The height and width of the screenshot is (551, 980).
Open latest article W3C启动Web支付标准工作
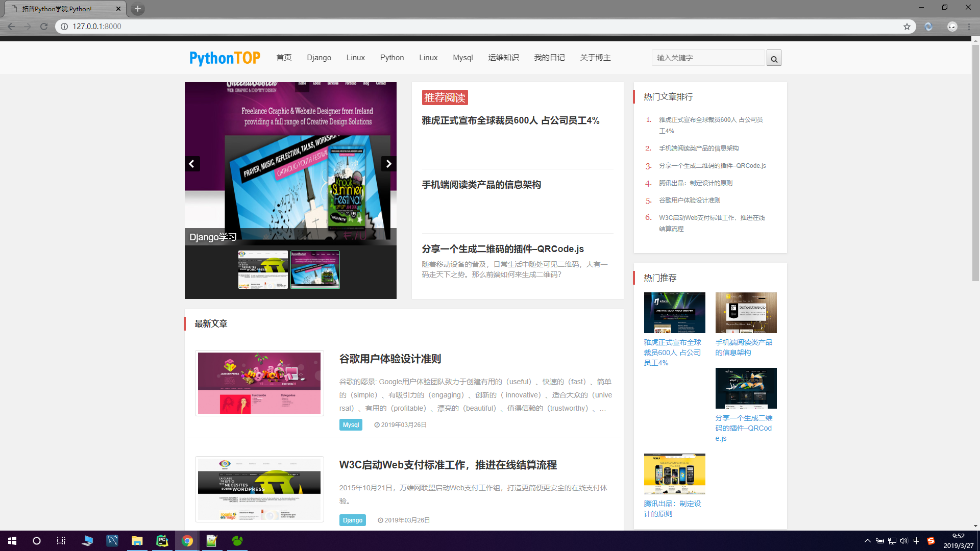click(x=448, y=465)
